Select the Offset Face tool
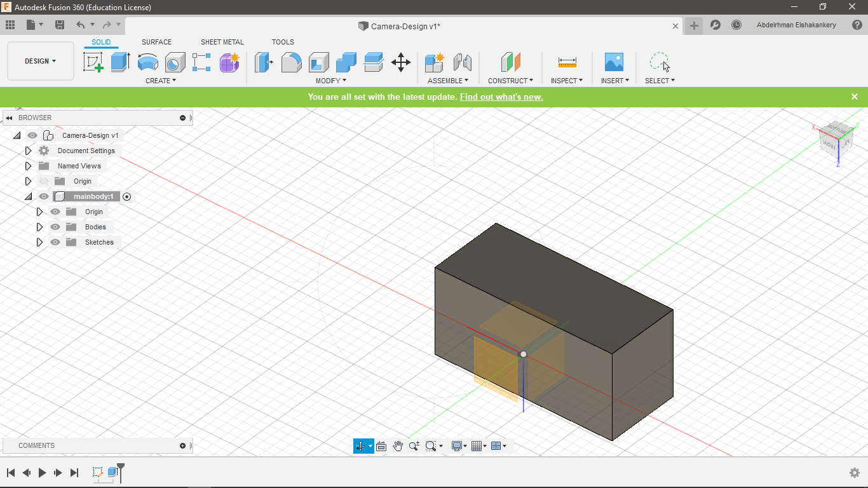The height and width of the screenshot is (488, 868). (374, 62)
